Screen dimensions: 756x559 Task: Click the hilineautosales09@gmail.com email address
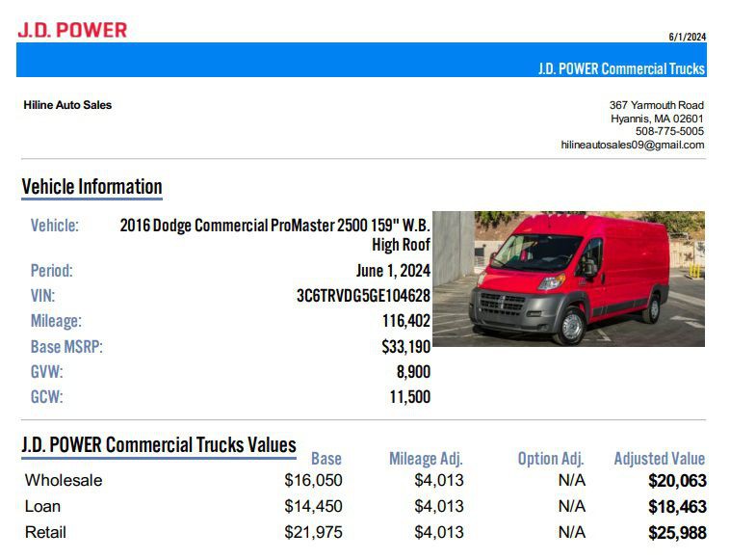pyautogui.click(x=632, y=145)
